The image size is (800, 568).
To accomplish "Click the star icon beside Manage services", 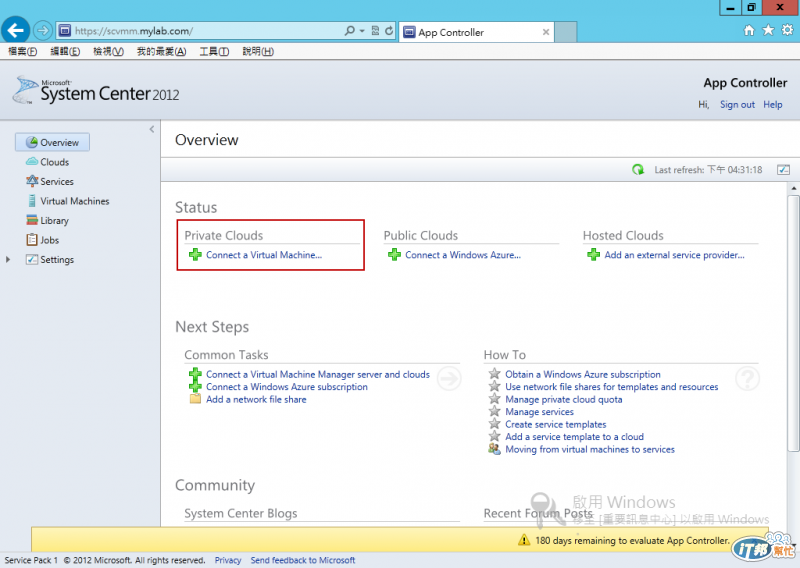I will (x=494, y=411).
